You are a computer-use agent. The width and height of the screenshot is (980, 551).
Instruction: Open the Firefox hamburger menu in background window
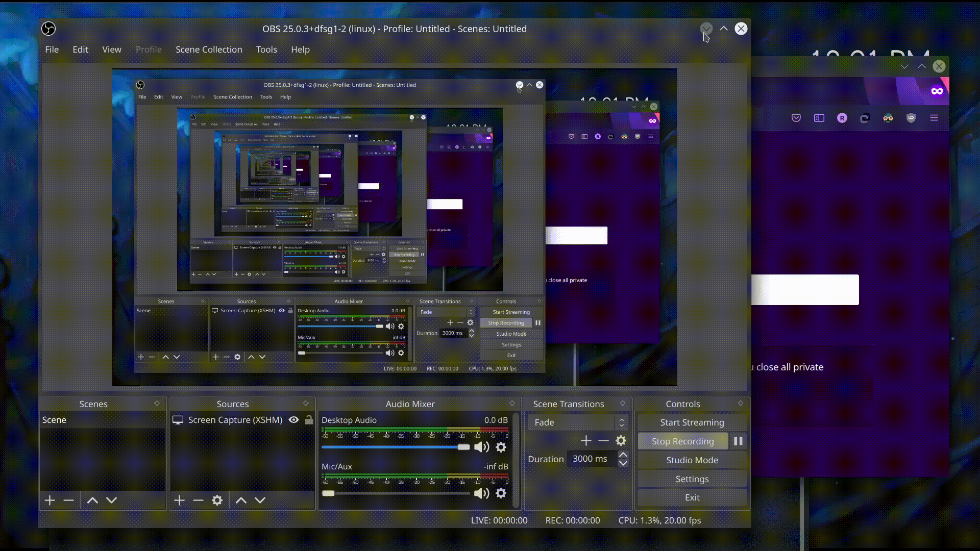pos(934,118)
